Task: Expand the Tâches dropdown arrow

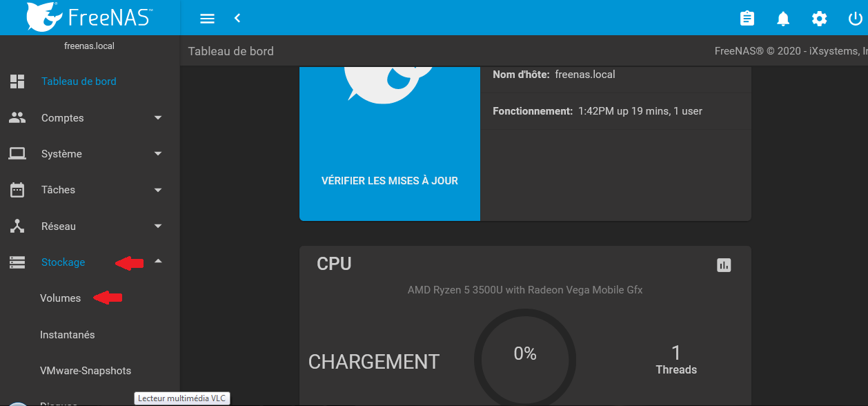Action: point(158,190)
